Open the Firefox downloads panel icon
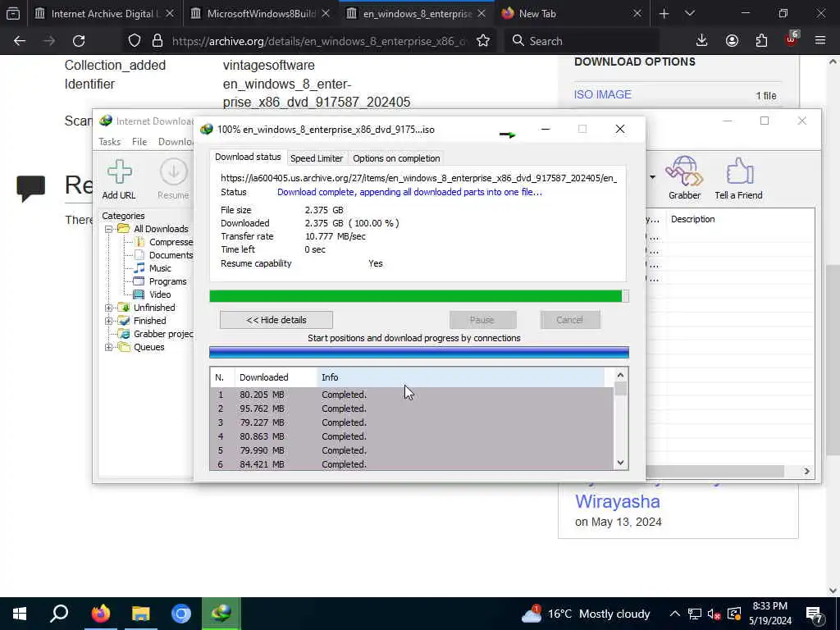 tap(702, 41)
